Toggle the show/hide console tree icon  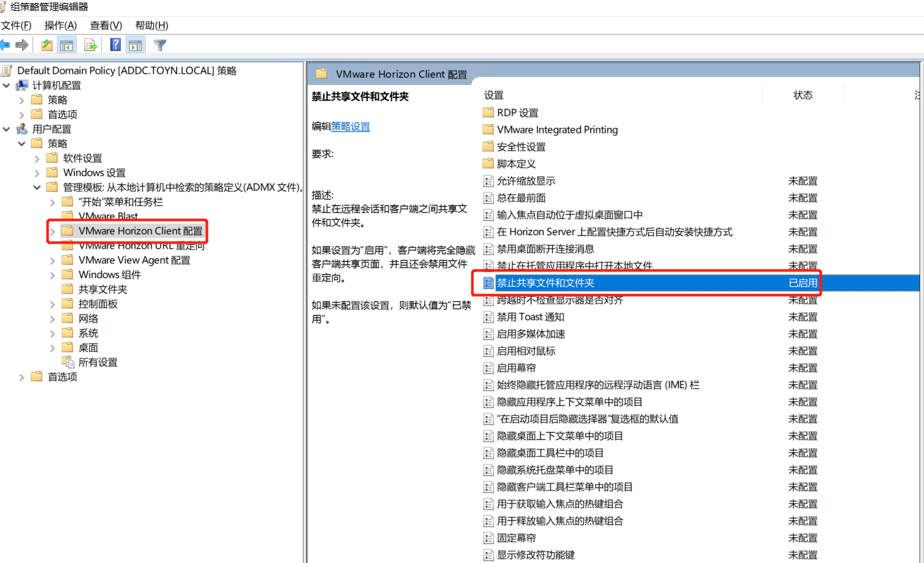[x=66, y=45]
